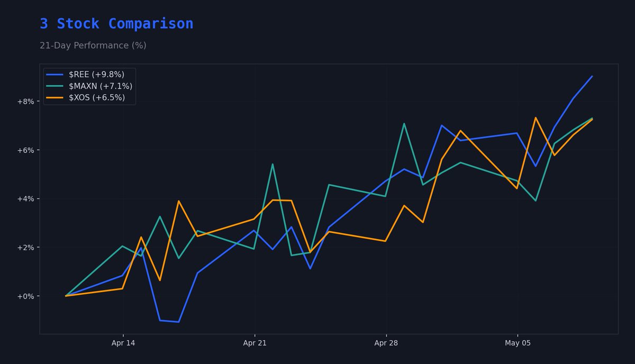Click the +2% y-axis label
Screen dimensions: 635x364
click(x=25, y=248)
